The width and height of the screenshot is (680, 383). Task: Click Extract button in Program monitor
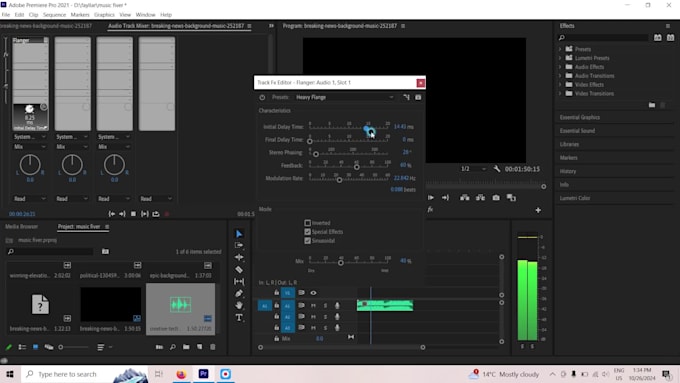[480, 198]
